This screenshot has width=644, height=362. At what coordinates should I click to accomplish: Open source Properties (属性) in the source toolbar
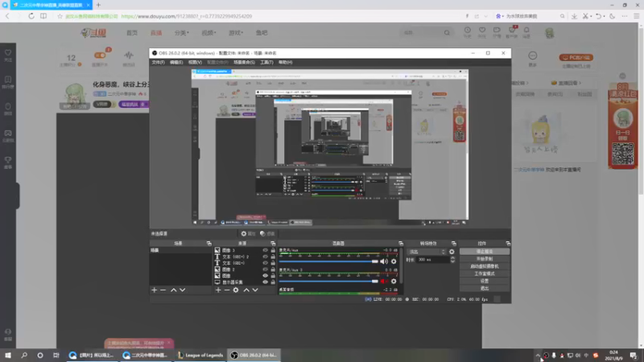(x=248, y=233)
